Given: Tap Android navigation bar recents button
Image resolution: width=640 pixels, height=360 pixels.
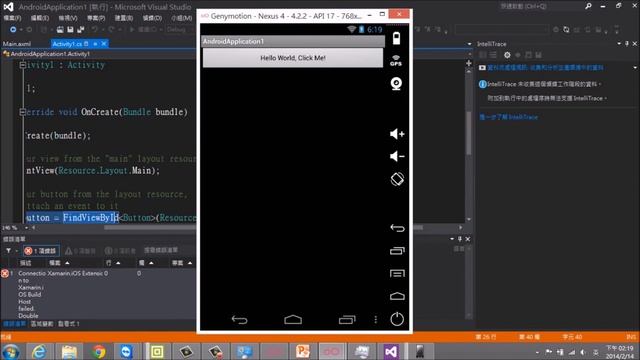Looking at the screenshot, I should [x=347, y=320].
